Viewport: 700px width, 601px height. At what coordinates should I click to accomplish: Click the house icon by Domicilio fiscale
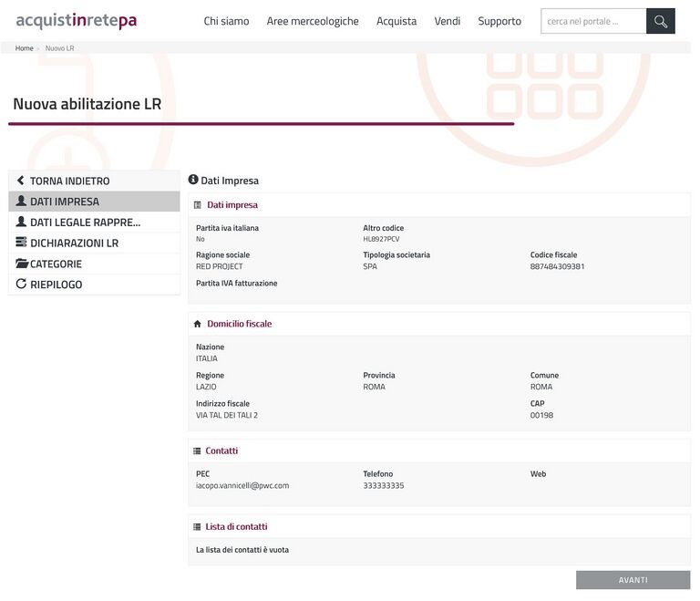197,324
